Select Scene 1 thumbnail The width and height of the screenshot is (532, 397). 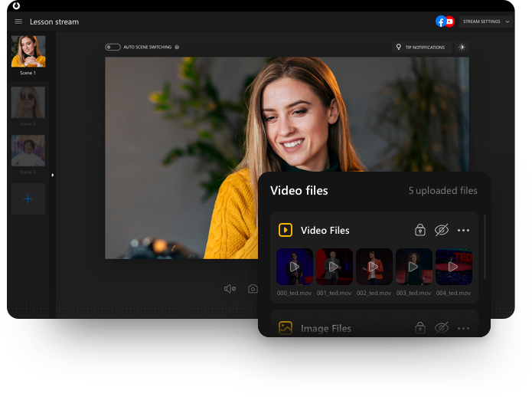click(28, 51)
